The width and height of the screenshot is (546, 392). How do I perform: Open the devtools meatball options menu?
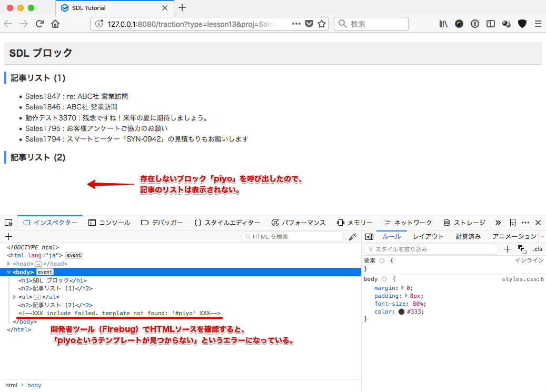point(525,222)
